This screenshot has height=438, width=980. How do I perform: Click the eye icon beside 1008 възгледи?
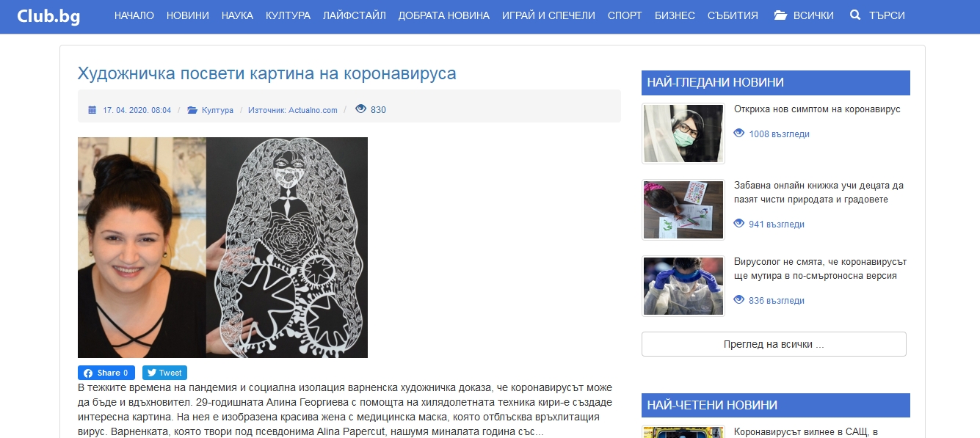739,134
